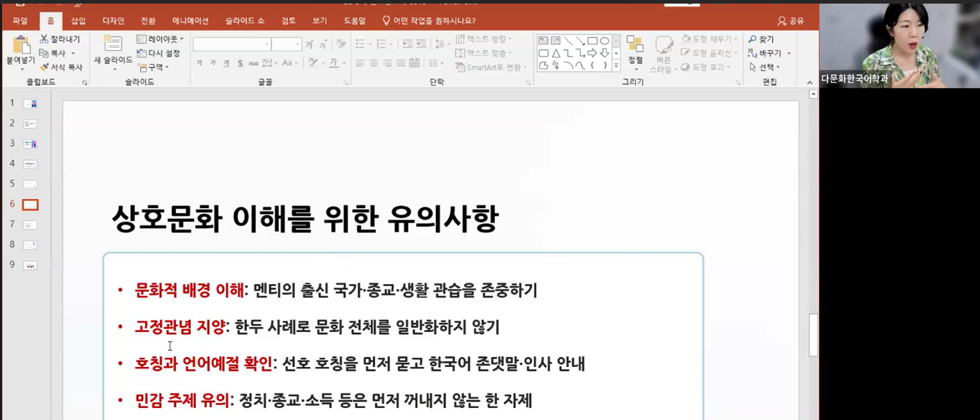
Task: Open the Layout (레이아웃) dropdown
Action: 160,39
